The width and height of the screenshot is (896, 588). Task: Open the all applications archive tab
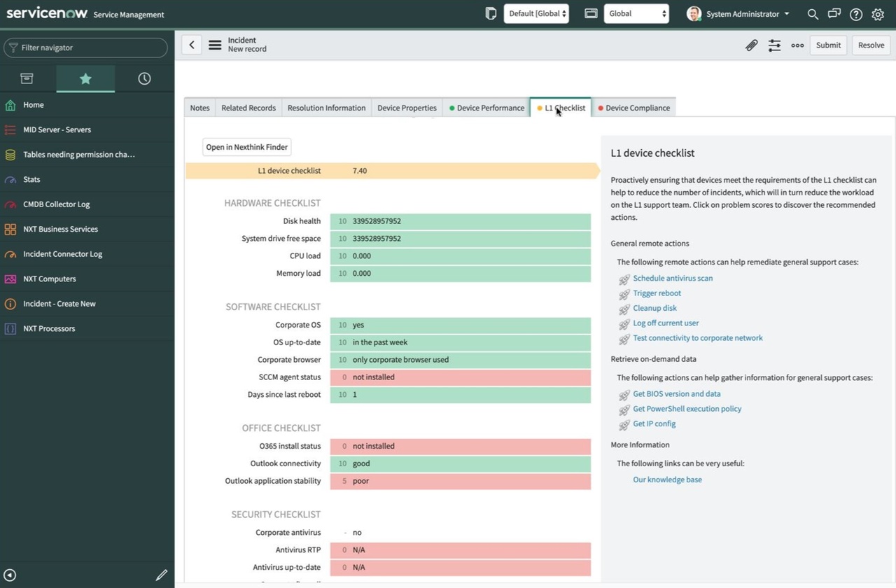coord(27,78)
